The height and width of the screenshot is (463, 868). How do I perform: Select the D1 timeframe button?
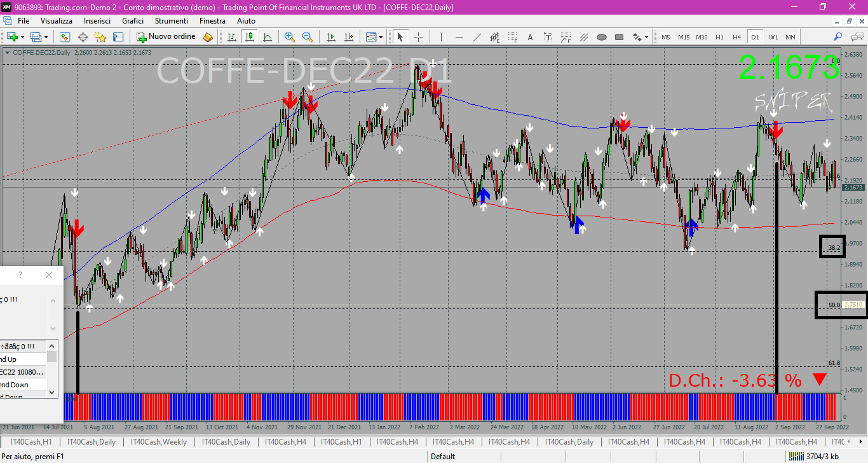(x=755, y=37)
